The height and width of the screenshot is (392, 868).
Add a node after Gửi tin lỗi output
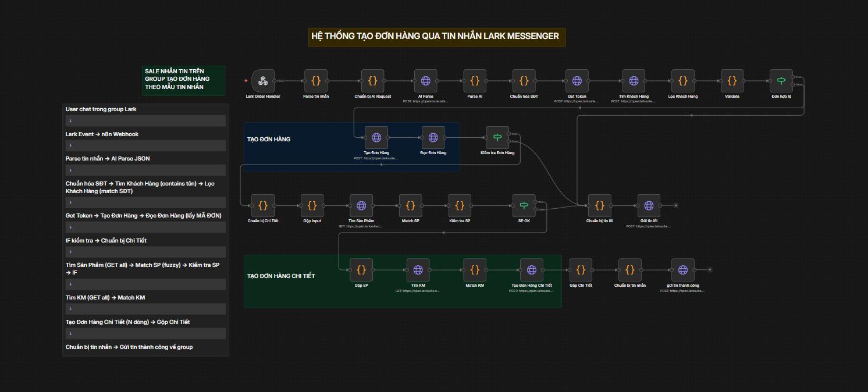[x=675, y=205]
